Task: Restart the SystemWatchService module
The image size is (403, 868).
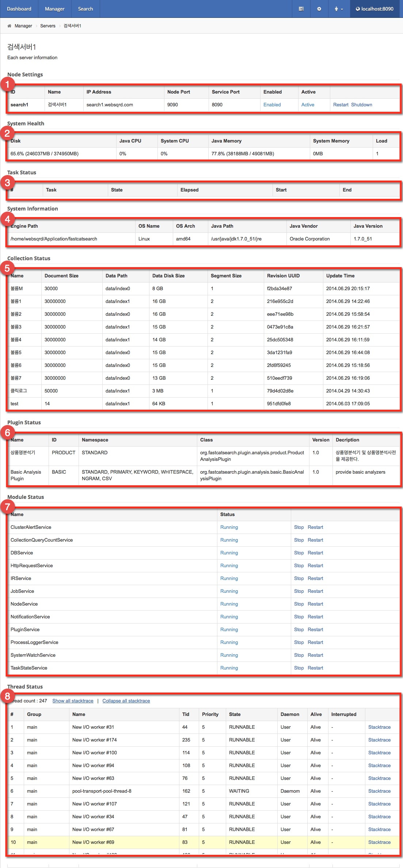Action: [315, 655]
